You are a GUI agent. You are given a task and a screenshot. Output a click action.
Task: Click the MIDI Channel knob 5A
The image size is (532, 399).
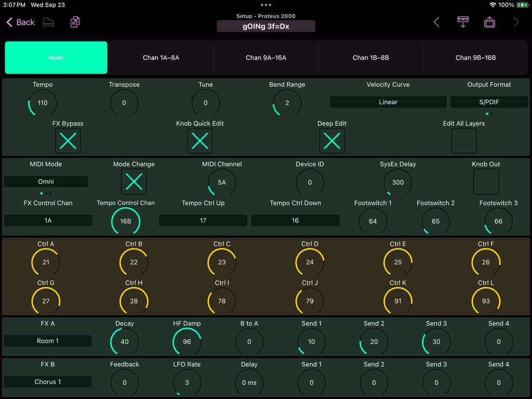(222, 182)
